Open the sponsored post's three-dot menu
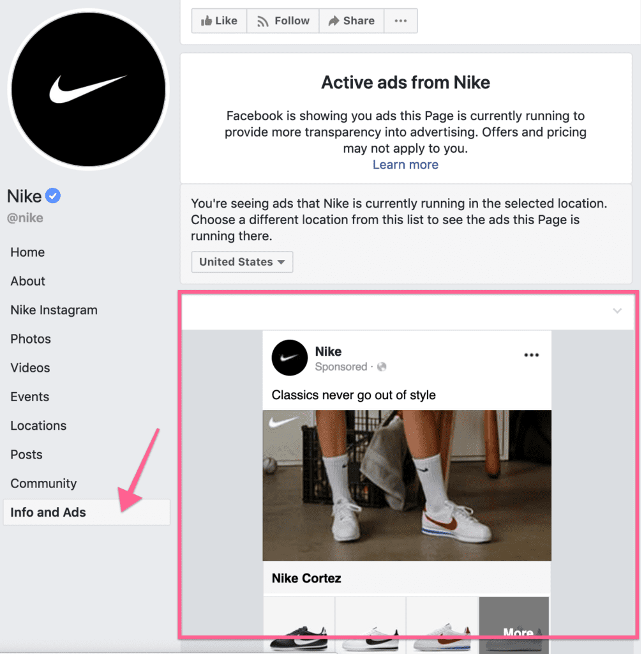The image size is (644, 654). point(532,355)
